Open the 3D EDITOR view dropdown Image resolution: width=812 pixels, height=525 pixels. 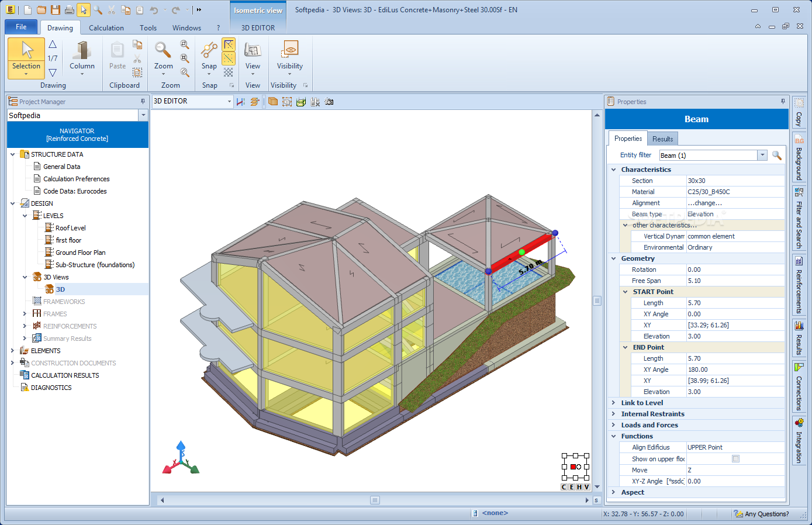tap(229, 102)
